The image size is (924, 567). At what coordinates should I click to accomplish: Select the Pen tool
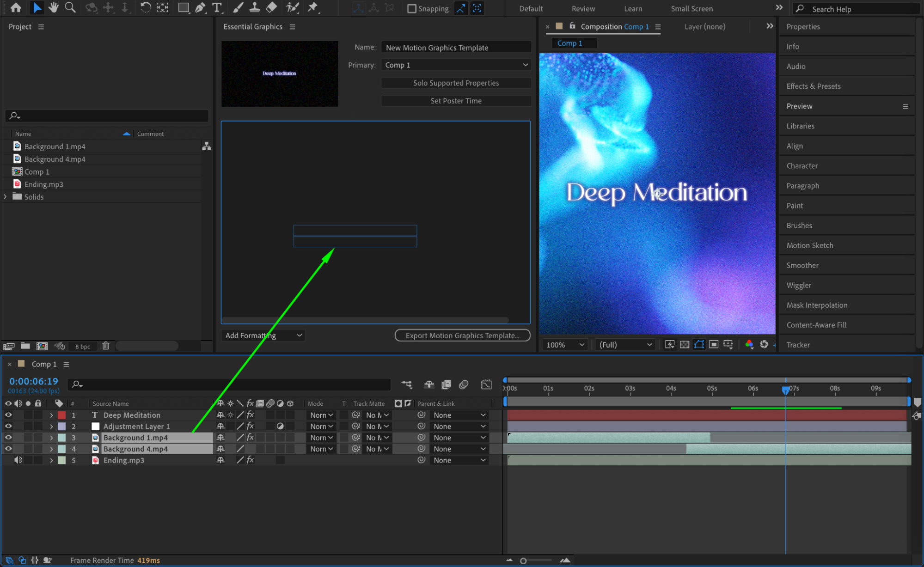200,7
